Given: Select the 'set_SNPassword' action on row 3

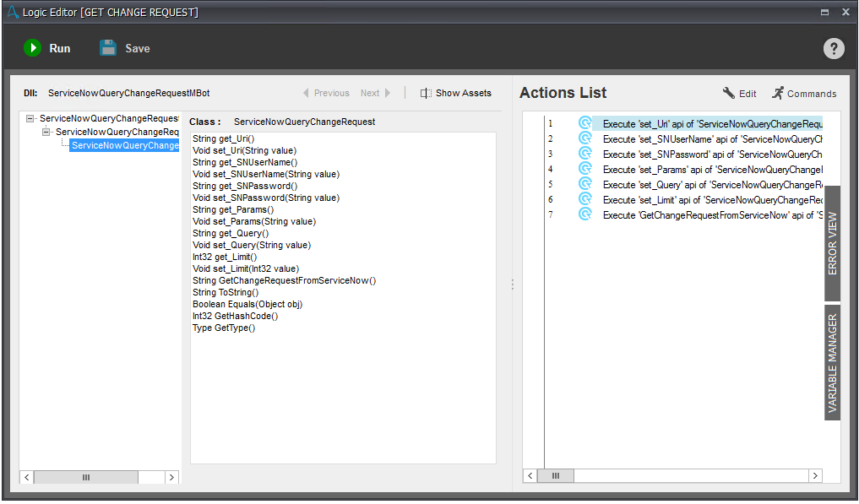Looking at the screenshot, I should (711, 154).
